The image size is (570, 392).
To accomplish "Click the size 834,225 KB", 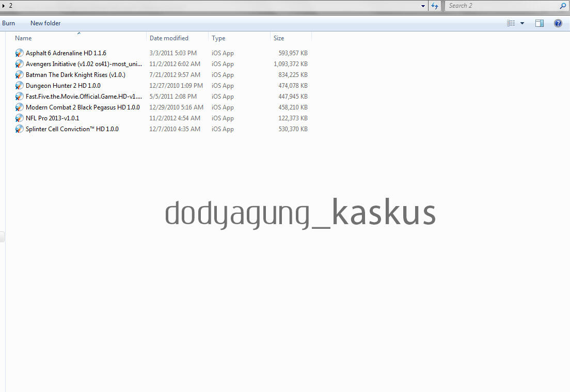I will (293, 75).
